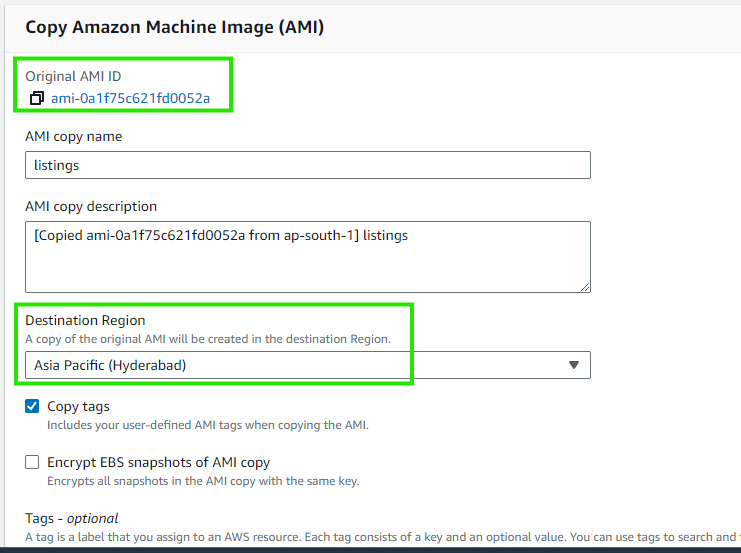Click the AMI copy name label
Viewport: 741px width, 553px height.
(x=73, y=136)
